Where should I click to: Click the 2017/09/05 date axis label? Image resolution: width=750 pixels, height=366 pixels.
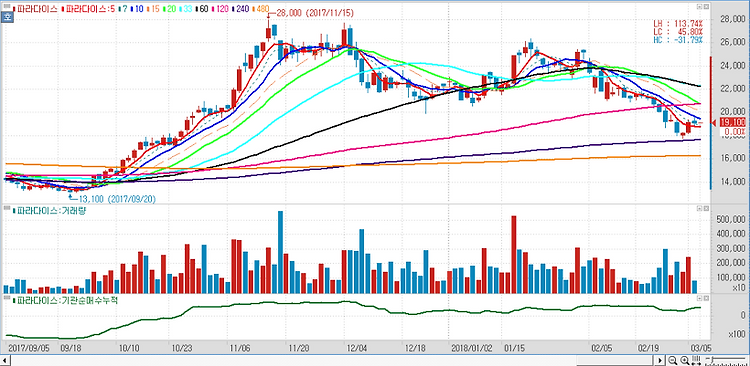click(x=28, y=347)
